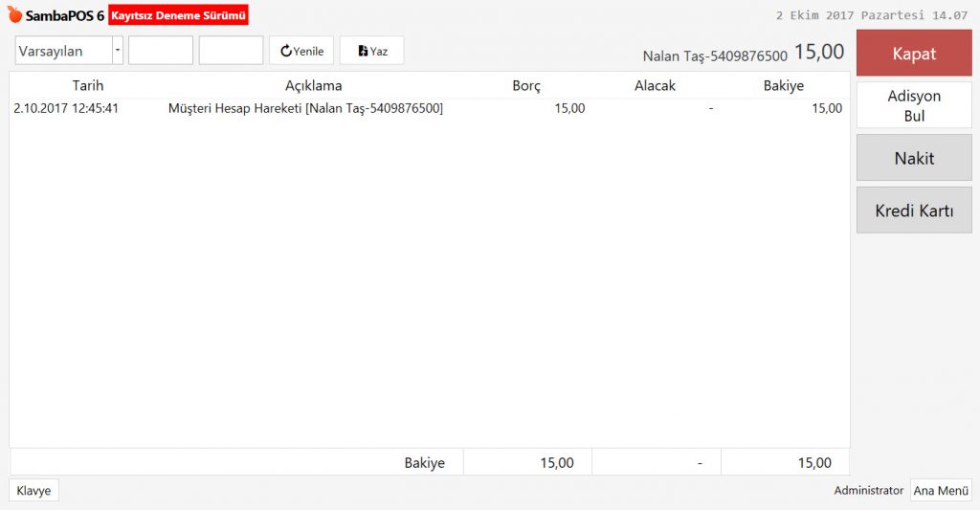The width and height of the screenshot is (980, 510).
Task: Click the Kayıtsız Deneme Sürümü badge
Action: click(x=179, y=15)
